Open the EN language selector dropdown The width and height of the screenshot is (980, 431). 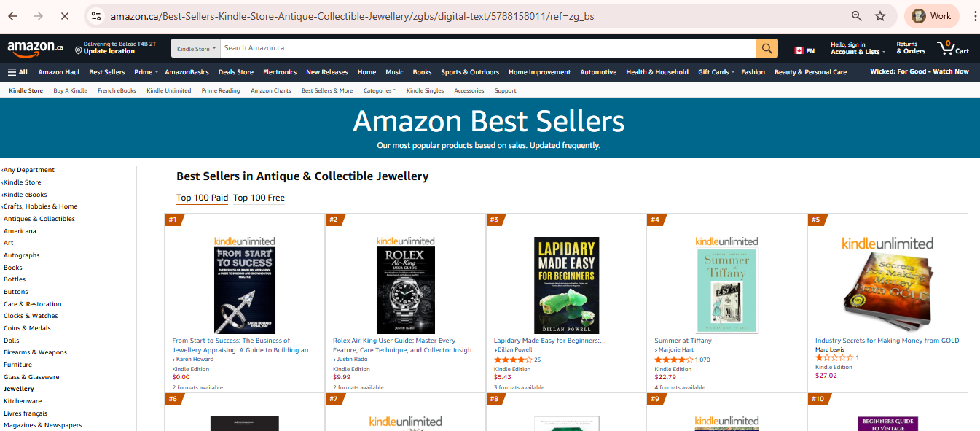pyautogui.click(x=804, y=51)
